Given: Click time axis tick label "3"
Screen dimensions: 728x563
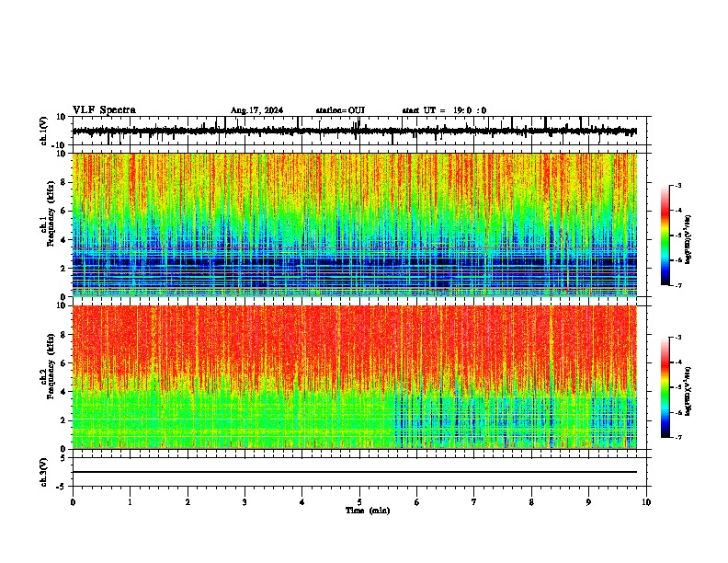Looking at the screenshot, I should point(245,502).
